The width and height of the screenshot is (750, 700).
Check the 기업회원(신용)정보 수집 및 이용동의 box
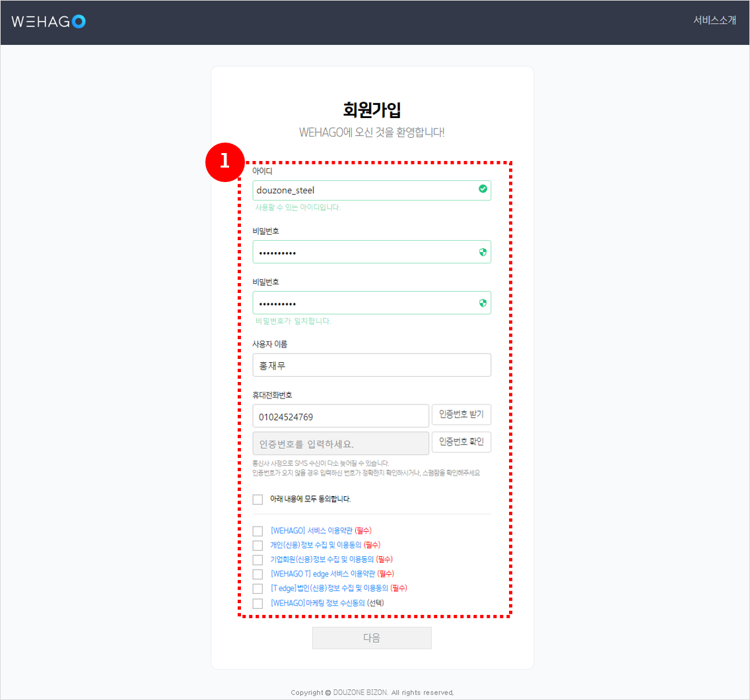(257, 560)
